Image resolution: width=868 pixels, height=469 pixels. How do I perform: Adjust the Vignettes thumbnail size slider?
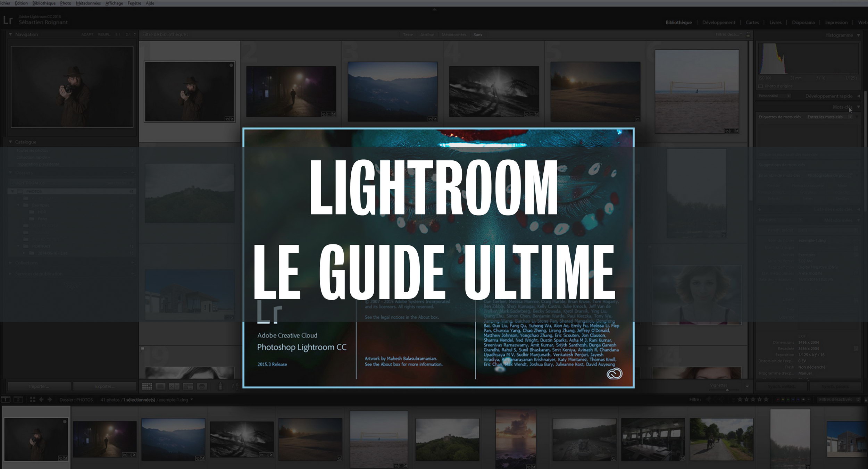click(x=727, y=390)
